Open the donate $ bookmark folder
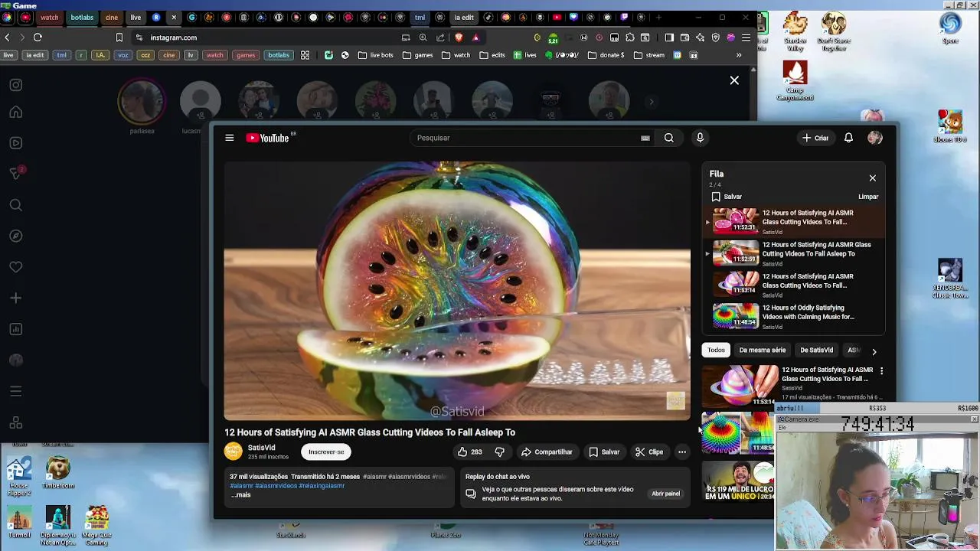 click(606, 55)
